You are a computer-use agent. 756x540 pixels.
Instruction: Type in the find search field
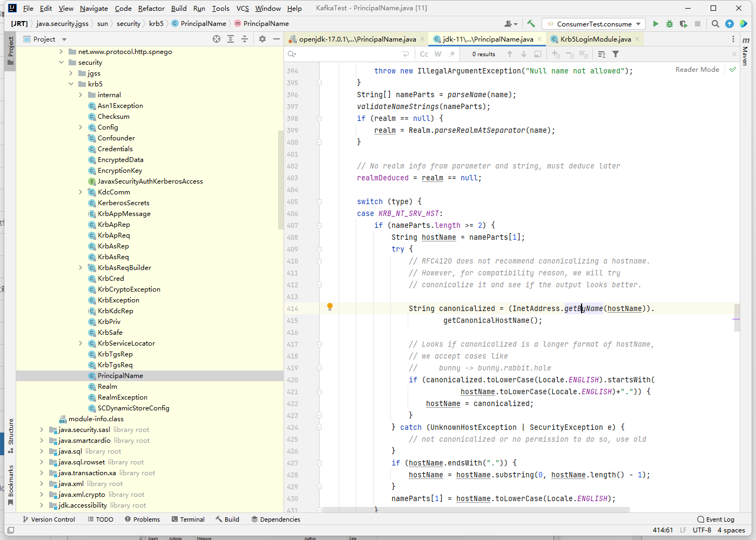tap(346, 54)
